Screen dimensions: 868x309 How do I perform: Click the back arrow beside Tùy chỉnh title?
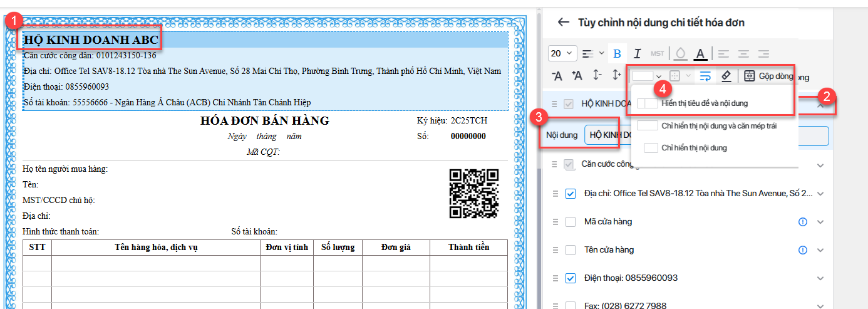tap(563, 23)
